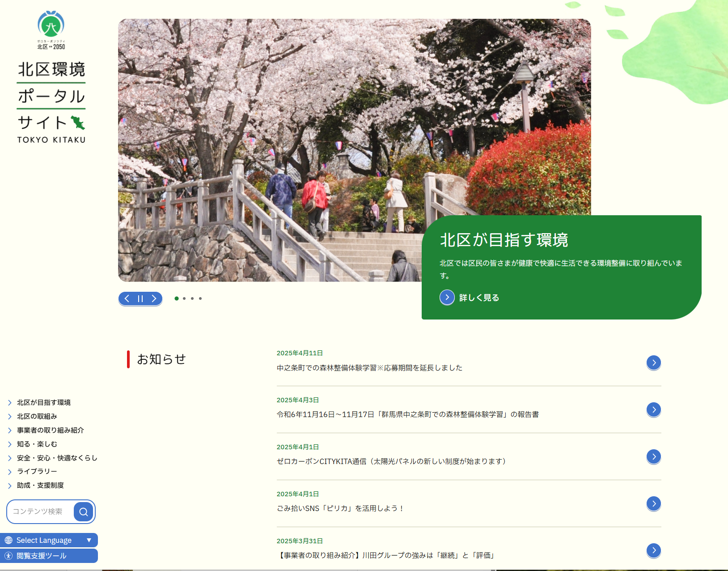Open news ごみ拾いSNS「ピリカ」を活用しよう
Image resolution: width=728 pixels, height=571 pixels.
tap(341, 508)
